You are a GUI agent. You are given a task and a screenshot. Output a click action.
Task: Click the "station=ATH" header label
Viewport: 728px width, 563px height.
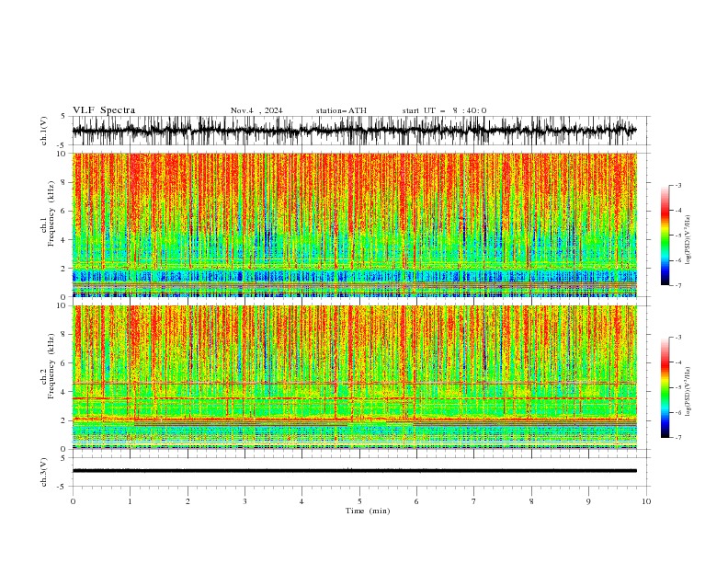[341, 110]
